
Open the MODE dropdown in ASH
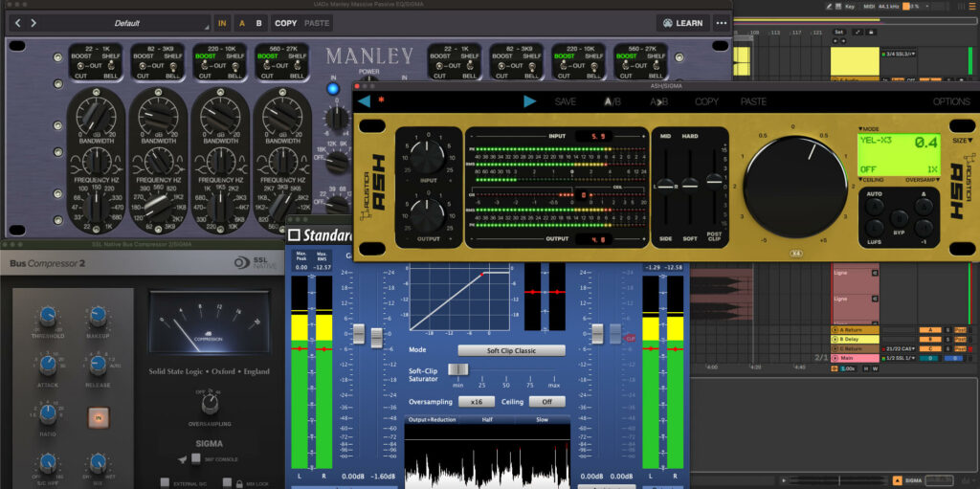[869, 129]
